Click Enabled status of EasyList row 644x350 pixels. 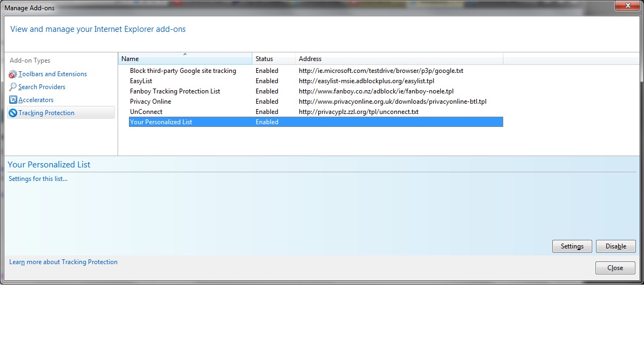267,81
